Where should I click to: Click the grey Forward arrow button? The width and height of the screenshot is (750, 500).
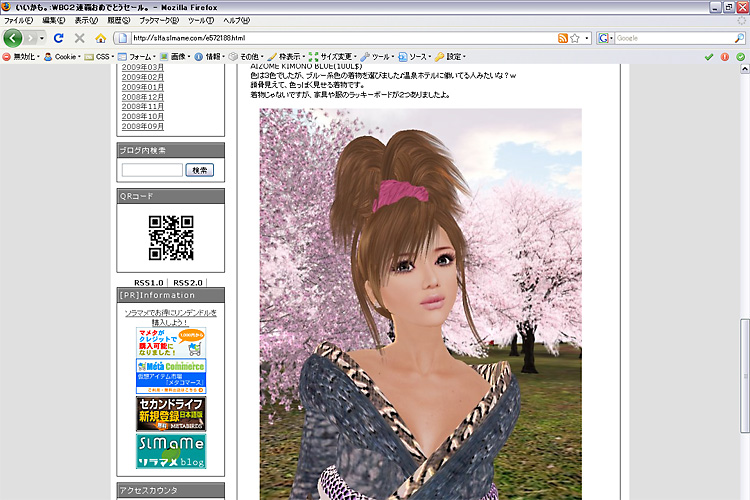(x=30, y=38)
